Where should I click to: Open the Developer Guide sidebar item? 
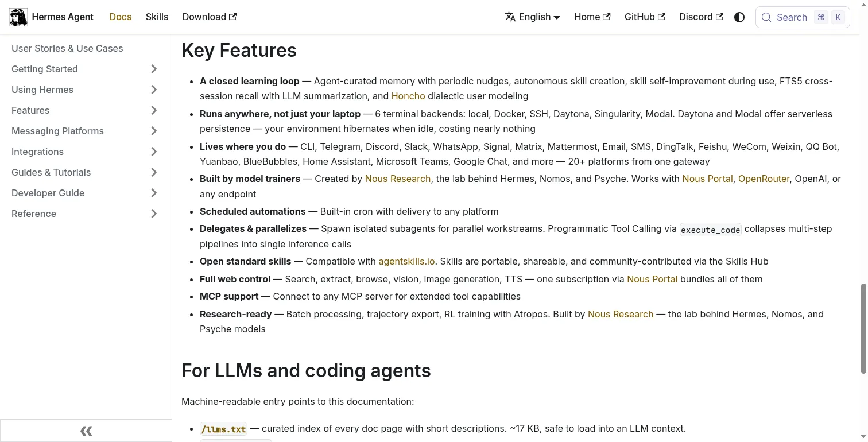coord(48,193)
